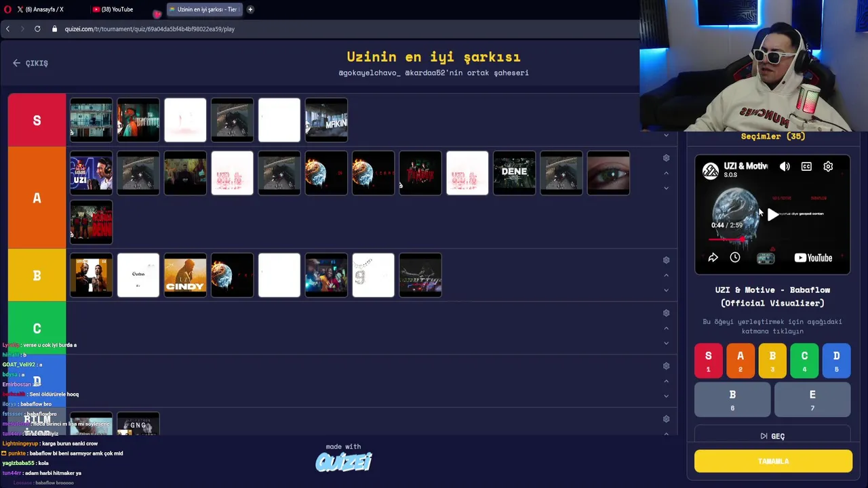Open a new browser tab
The height and width of the screenshot is (488, 868).
[x=250, y=9]
